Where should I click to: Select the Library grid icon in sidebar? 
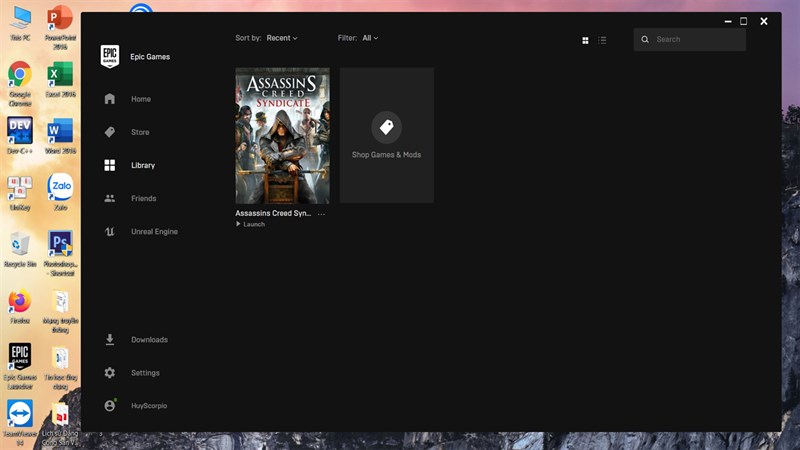coord(110,165)
